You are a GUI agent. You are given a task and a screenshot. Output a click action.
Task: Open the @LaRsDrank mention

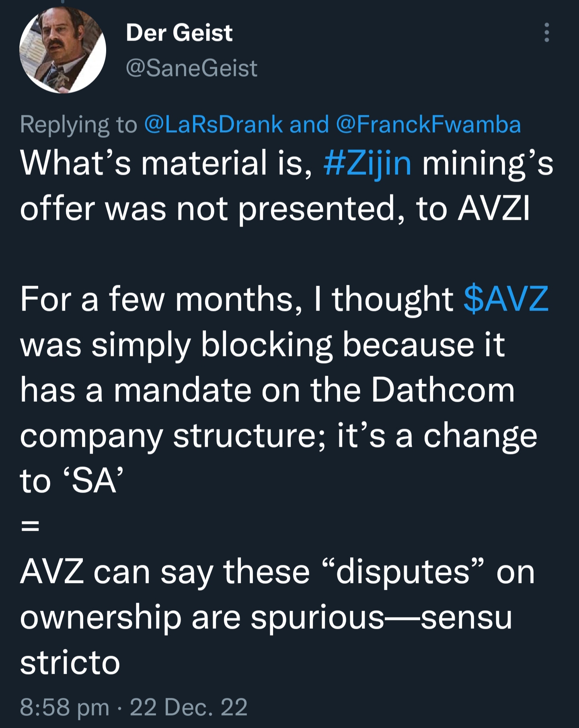click(213, 124)
